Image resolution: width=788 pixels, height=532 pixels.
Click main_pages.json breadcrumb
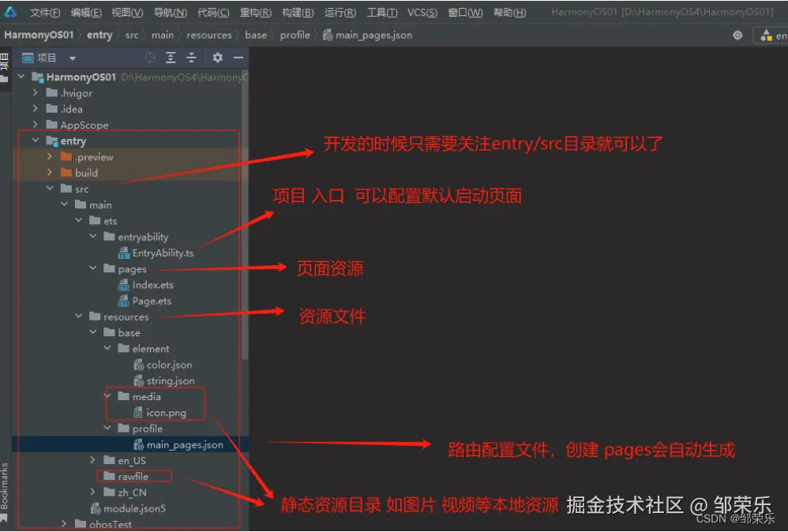tap(368, 36)
